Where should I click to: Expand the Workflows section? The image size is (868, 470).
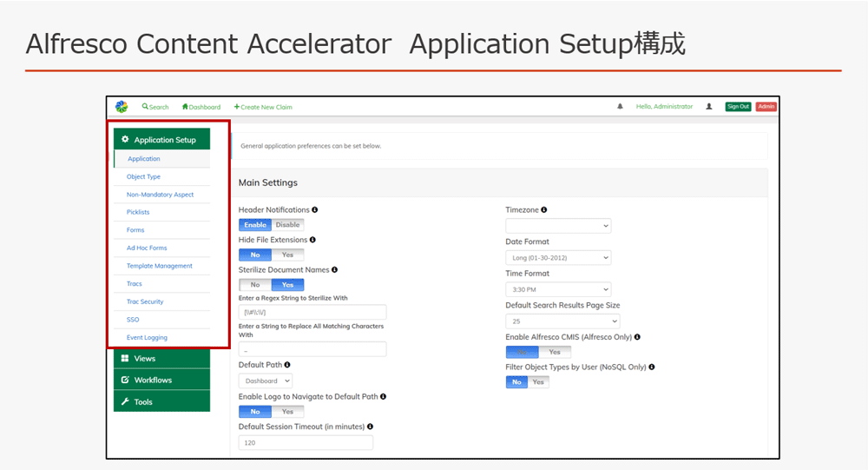[161, 380]
